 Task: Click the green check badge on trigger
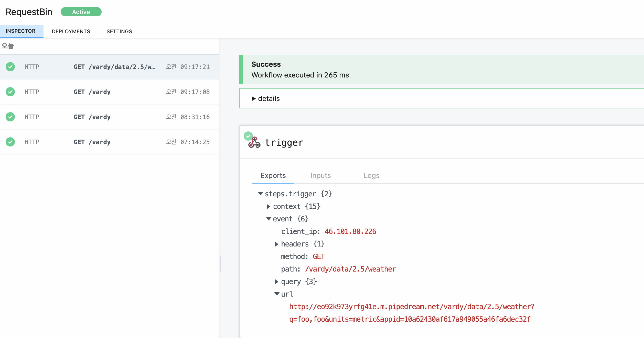point(248,136)
